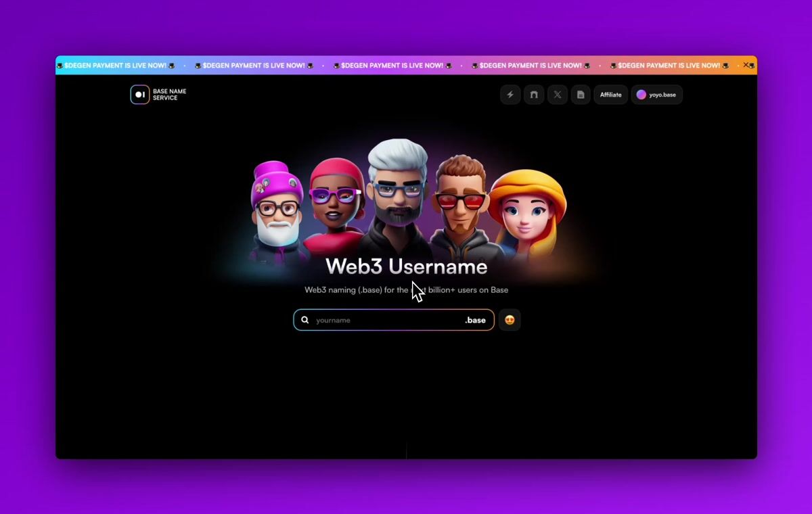Viewport: 812px width, 514px height.
Task: Click the magnifier search icon in input
Action: click(x=305, y=320)
